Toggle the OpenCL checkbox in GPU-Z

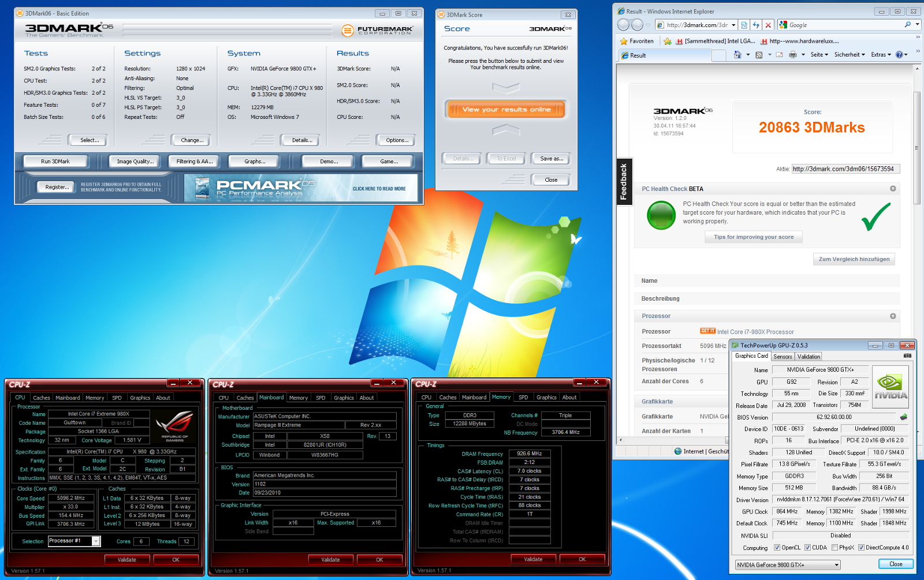click(x=777, y=548)
